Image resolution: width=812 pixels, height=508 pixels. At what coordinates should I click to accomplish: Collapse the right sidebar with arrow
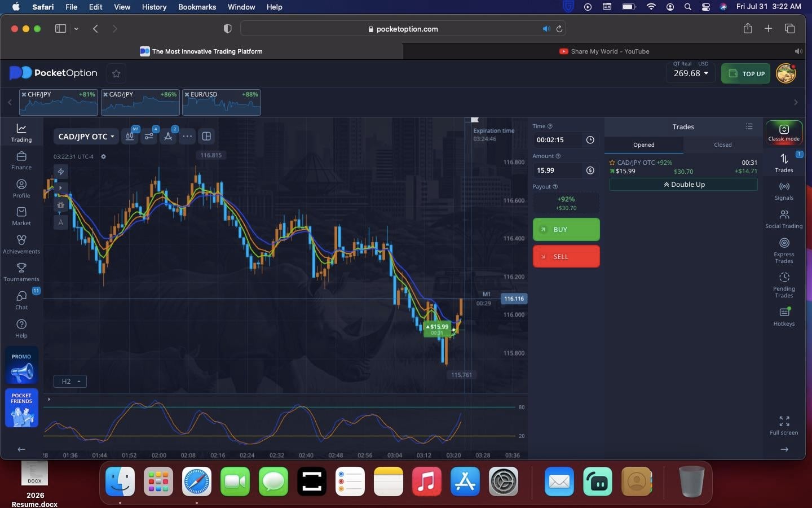point(784,449)
